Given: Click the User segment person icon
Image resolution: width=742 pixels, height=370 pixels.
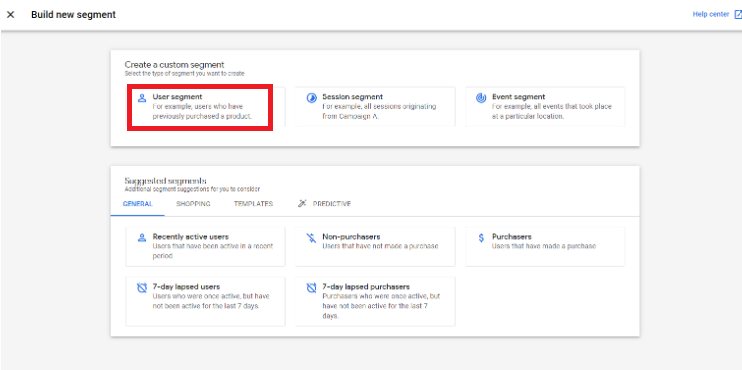Looking at the screenshot, I should pos(141,98).
